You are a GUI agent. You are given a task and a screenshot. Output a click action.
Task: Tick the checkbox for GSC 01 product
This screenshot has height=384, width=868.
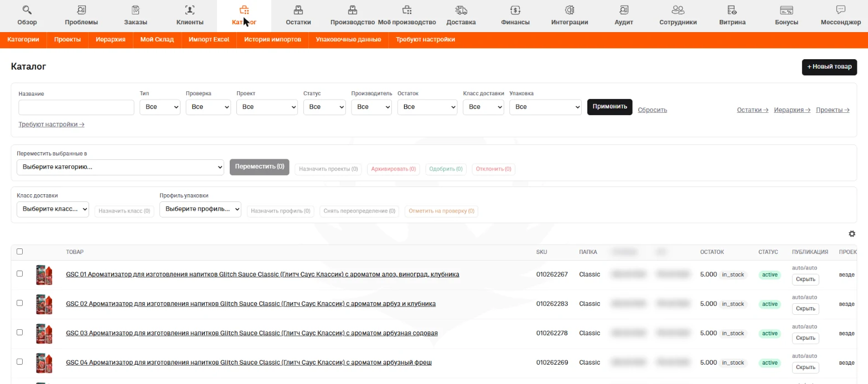(20, 273)
